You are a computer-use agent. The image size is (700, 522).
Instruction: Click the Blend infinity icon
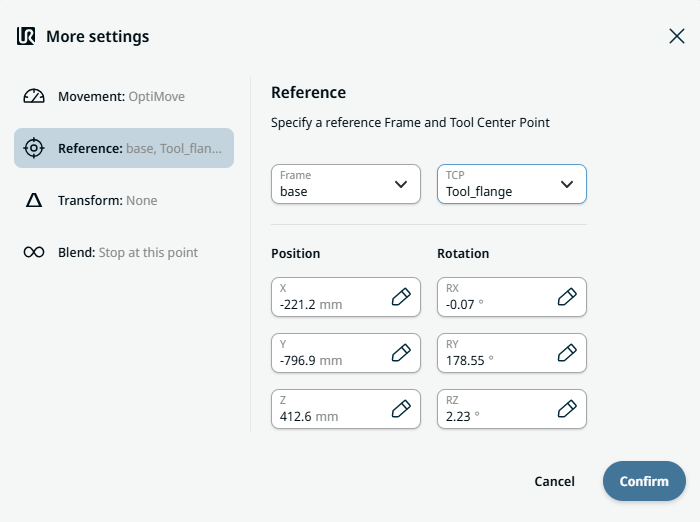[34, 253]
